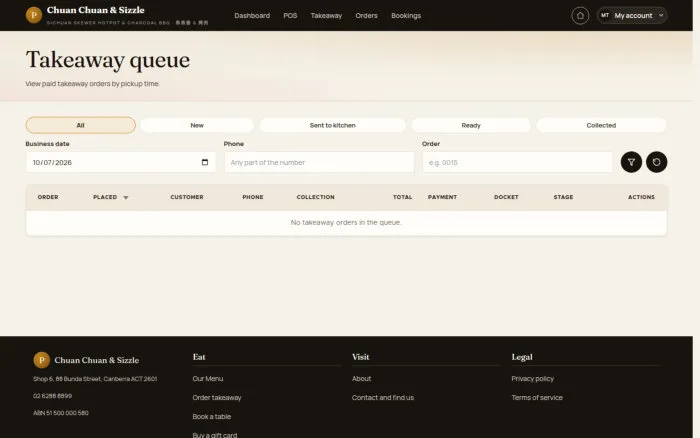Click the Takeaway queue heading
This screenshot has height=438, width=700.
tap(108, 60)
